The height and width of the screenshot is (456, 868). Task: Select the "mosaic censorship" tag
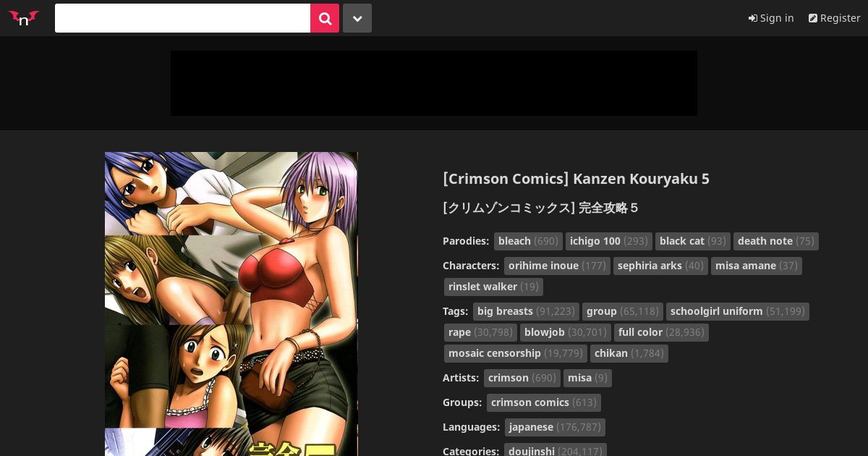click(515, 353)
